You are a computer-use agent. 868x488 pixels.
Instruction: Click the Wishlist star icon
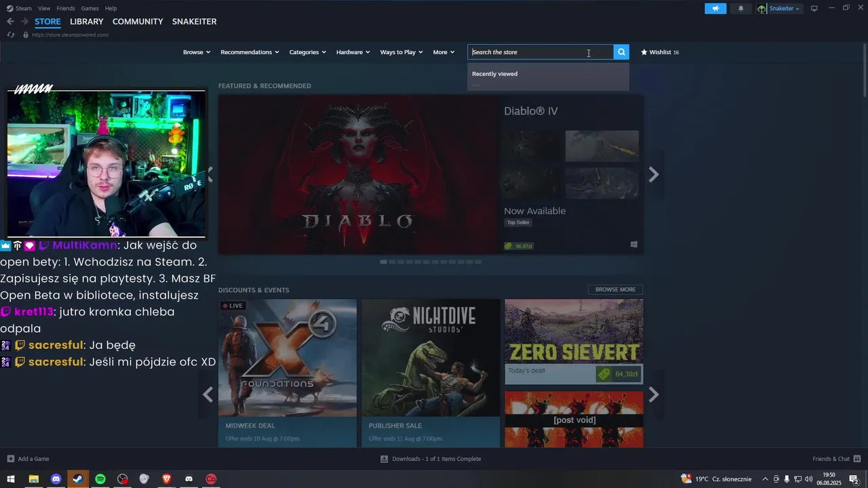tap(644, 52)
